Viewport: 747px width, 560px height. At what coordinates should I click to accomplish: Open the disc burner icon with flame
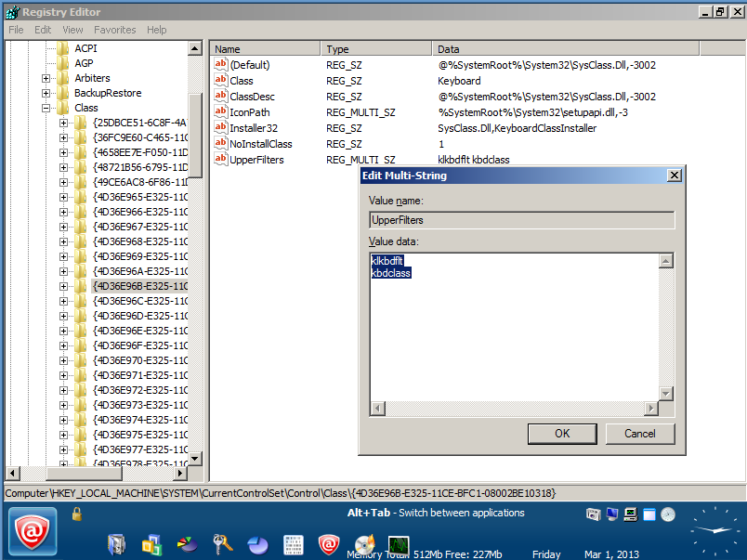(x=365, y=544)
